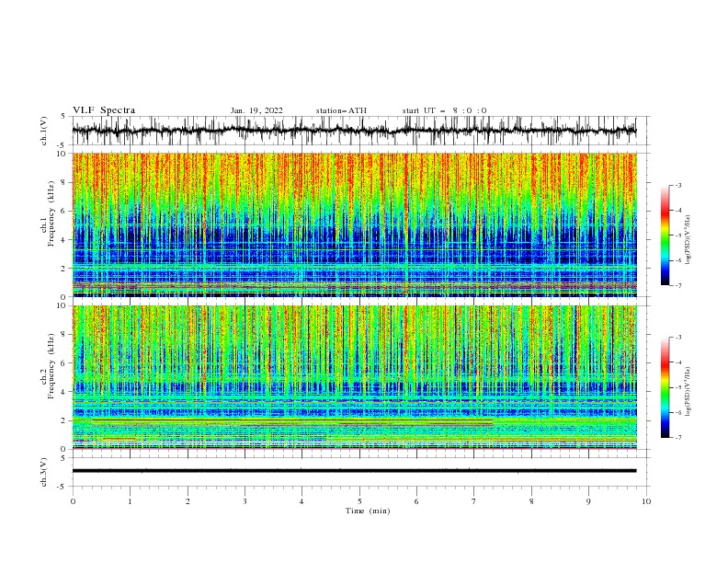The image size is (728, 563).
Task: Click the "10" kHz tick of ch.1 panel
Action: point(63,154)
